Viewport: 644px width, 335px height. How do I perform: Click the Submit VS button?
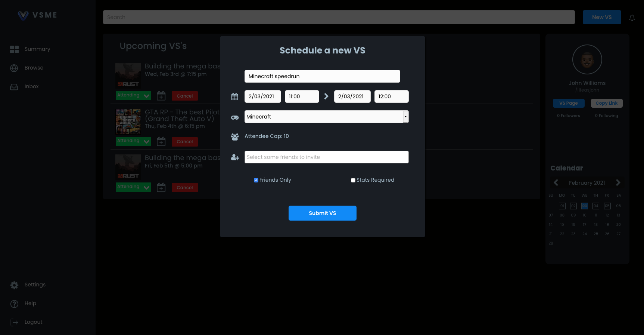tap(323, 213)
